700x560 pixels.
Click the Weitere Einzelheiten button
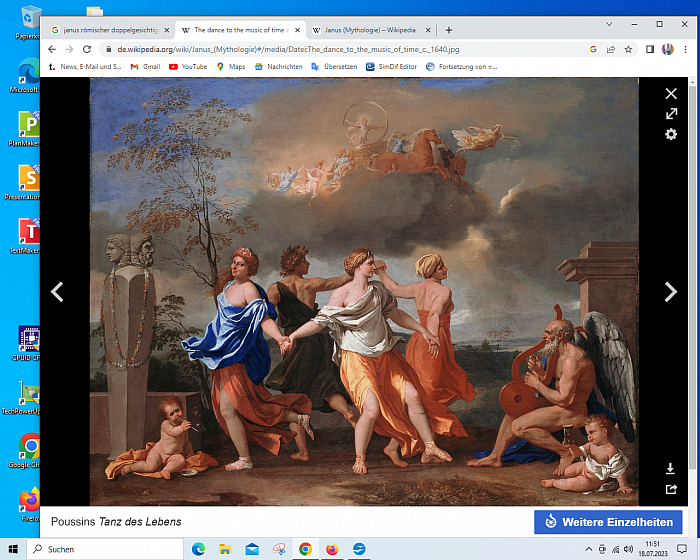tap(608, 522)
